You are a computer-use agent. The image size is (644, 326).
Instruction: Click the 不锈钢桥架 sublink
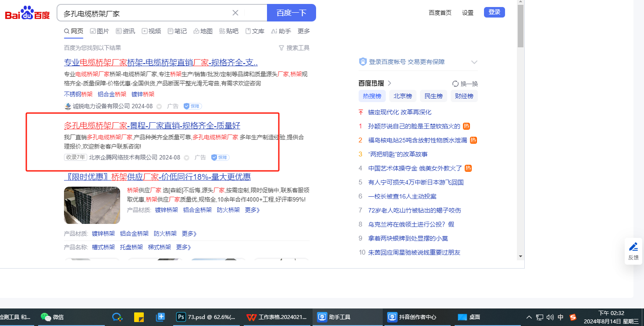click(78, 94)
